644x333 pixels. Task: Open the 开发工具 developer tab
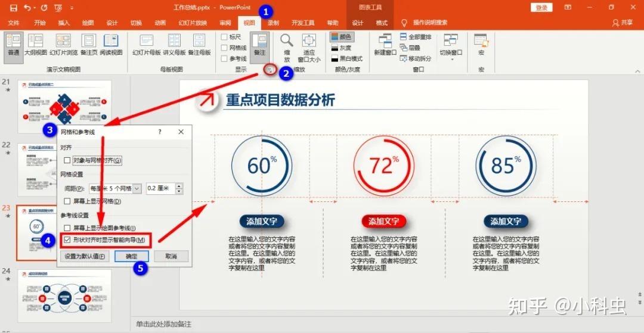pyautogui.click(x=303, y=23)
